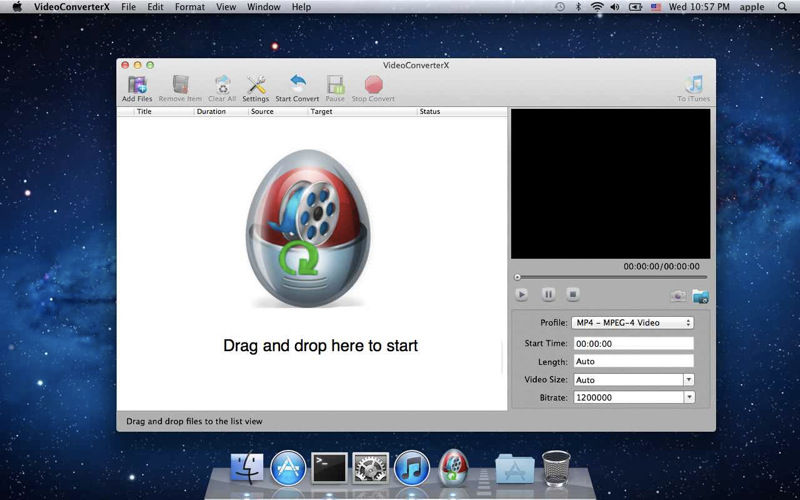Click the apple user name menu
This screenshot has height=500, width=800.
(752, 7)
